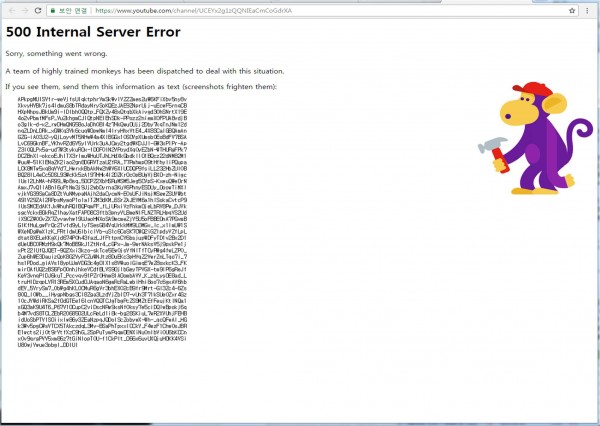Open the Chrome three-dot menu
The width and height of the screenshot is (600, 426).
point(593,8)
